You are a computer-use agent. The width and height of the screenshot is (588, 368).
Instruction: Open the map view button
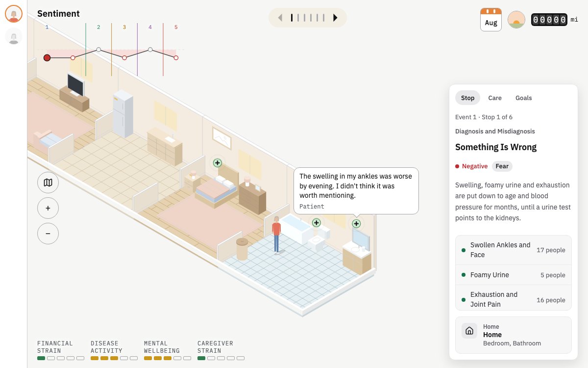(x=48, y=183)
